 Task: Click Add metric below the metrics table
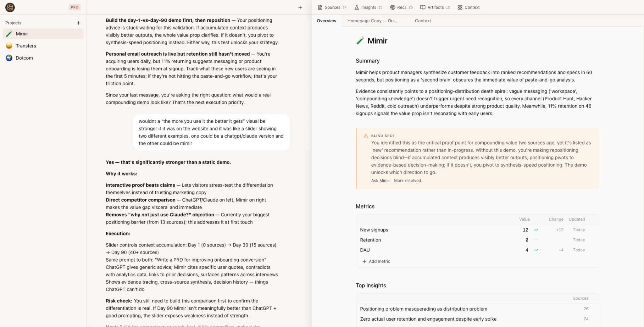(376, 261)
